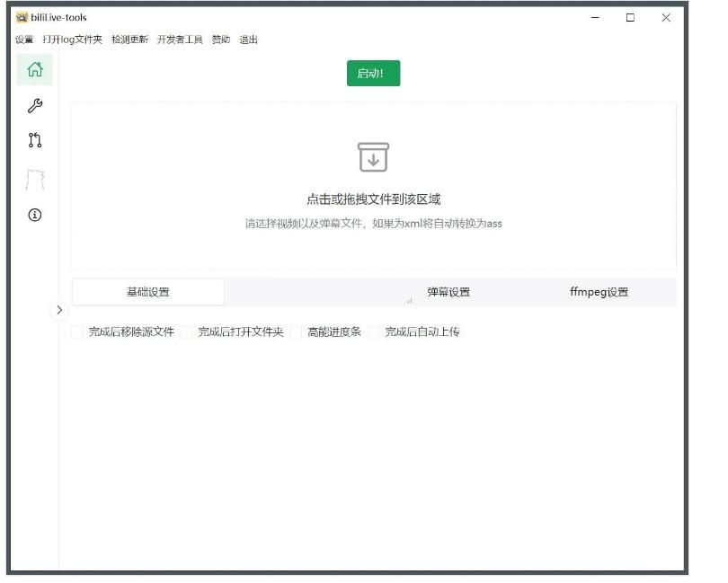Screen dimensions: 728x583
Task: Open 打开log文件夹 from the menu bar
Action: coord(73,40)
